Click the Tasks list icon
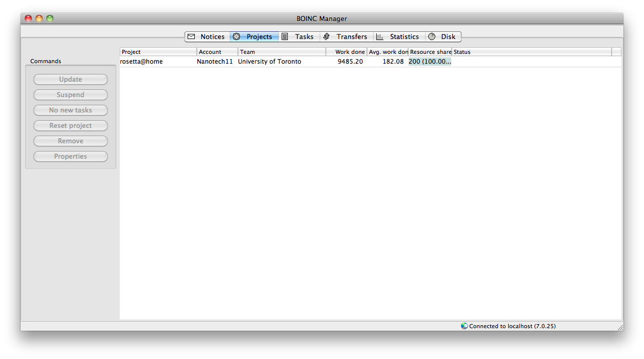Viewport: 644px width, 359px height. [285, 37]
